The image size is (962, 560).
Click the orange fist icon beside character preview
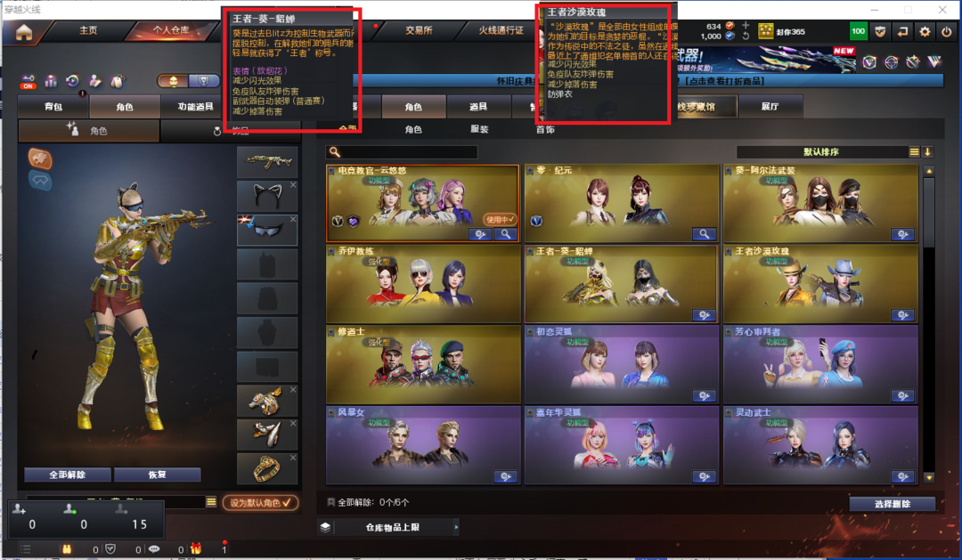[40, 158]
